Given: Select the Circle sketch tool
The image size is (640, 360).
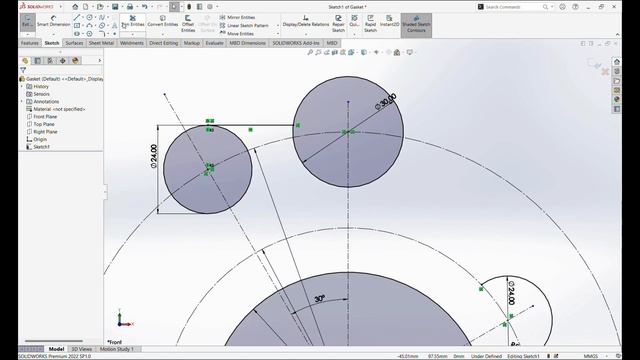Looking at the screenshot, I should point(89,18).
